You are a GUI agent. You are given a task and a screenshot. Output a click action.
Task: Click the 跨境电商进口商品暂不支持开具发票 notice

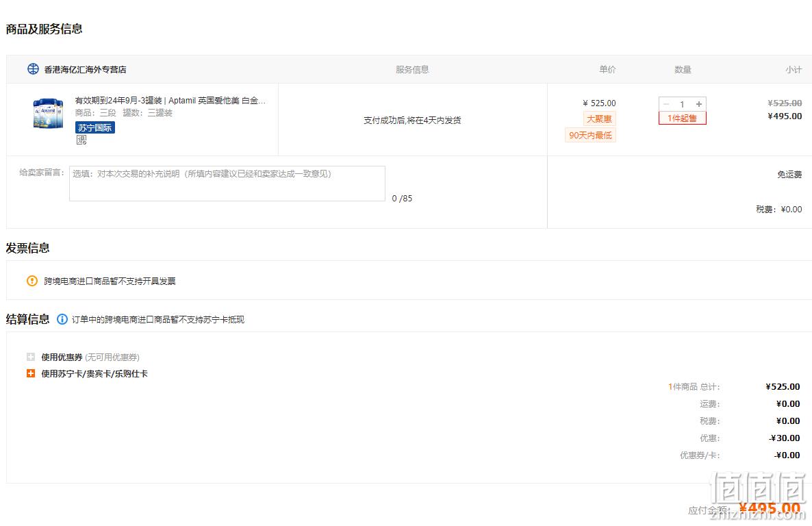[110, 281]
